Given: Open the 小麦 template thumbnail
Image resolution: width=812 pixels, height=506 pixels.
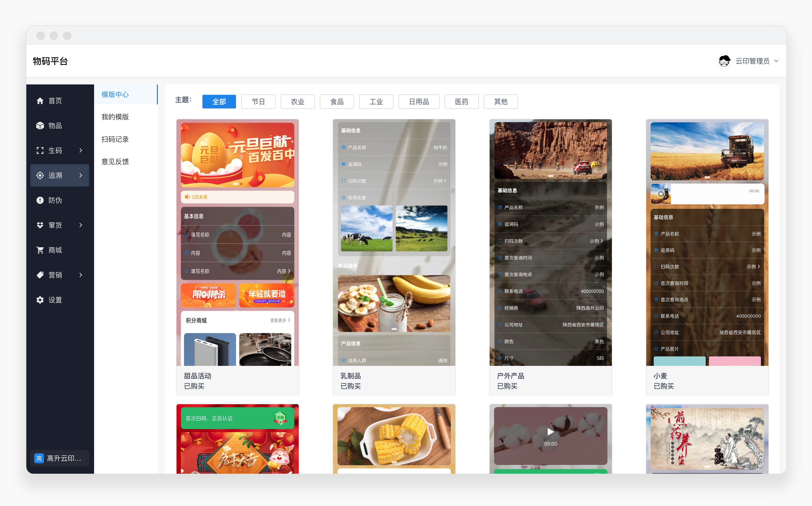Looking at the screenshot, I should pos(707,243).
